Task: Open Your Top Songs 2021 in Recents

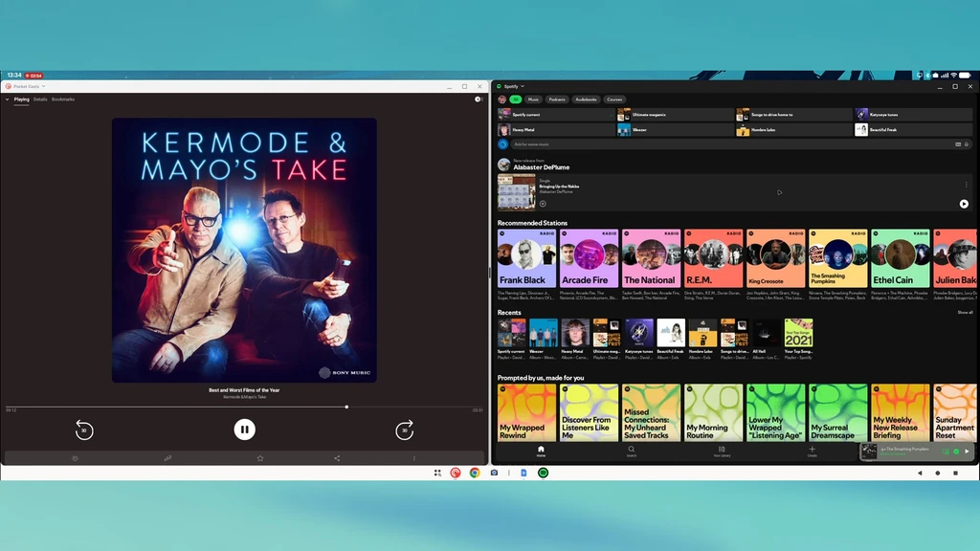Action: click(799, 339)
